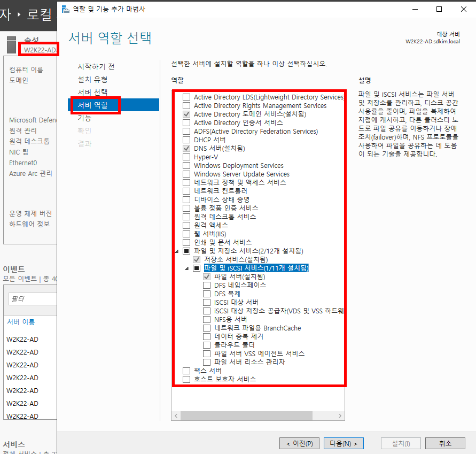This screenshot has height=454, width=476.
Task: Go to 설치 유형 step
Action: 92,80
